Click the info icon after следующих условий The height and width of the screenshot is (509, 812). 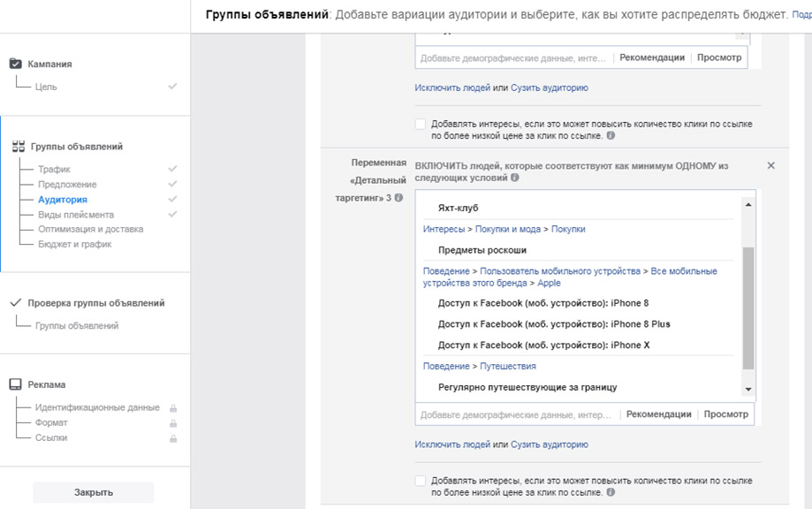coord(514,178)
